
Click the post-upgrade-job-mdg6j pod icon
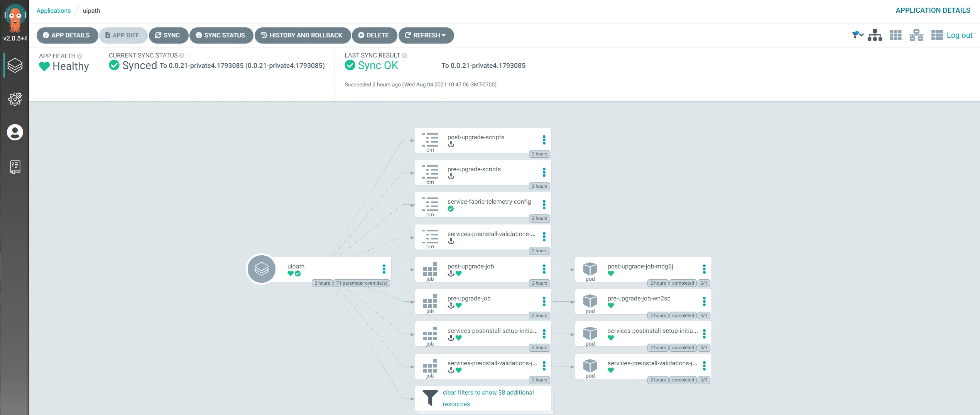point(590,269)
